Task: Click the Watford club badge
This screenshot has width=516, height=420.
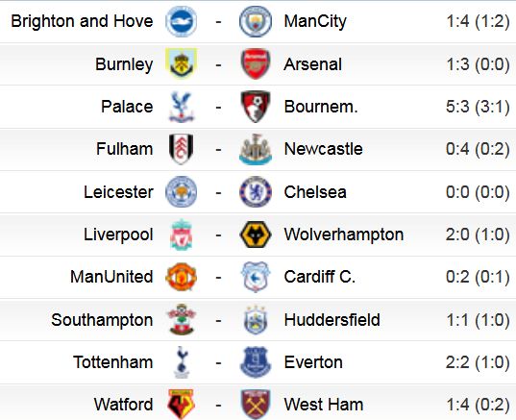Action: coord(181,405)
